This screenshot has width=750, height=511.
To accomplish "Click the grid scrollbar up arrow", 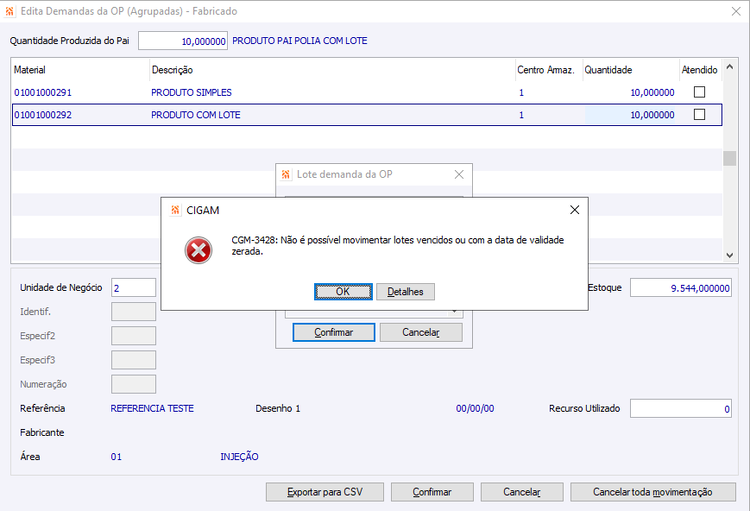I will tap(729, 67).
